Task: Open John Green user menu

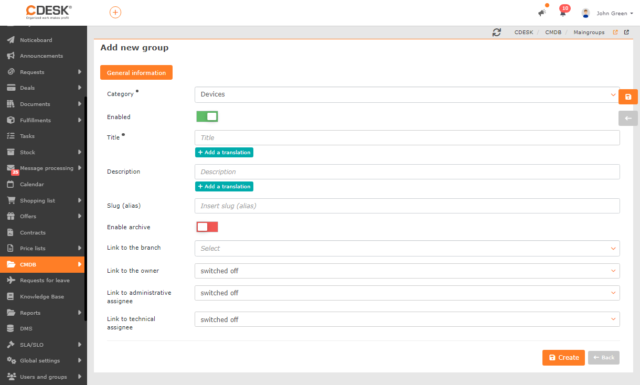Action: tap(614, 13)
